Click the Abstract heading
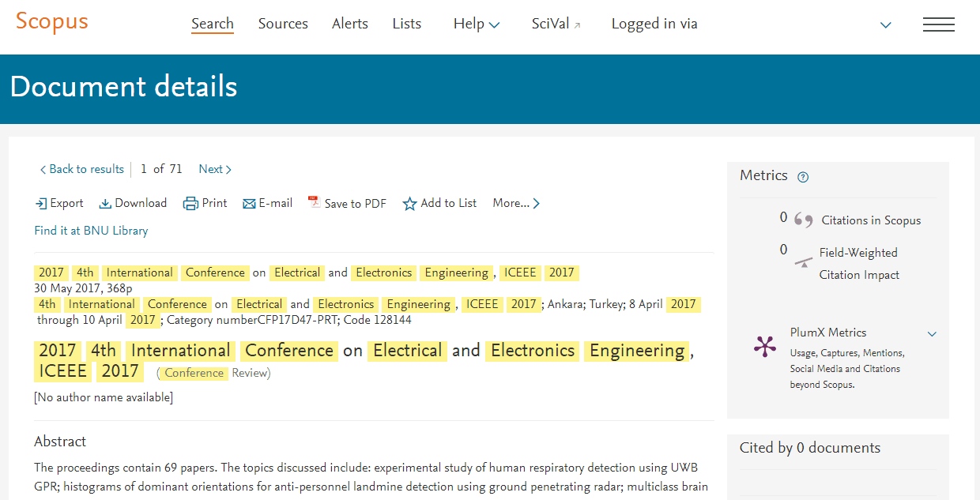This screenshot has height=500, width=980. [x=60, y=442]
